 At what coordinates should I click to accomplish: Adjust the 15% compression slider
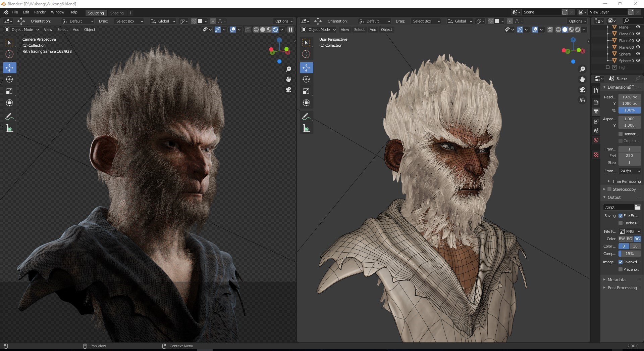pyautogui.click(x=630, y=254)
